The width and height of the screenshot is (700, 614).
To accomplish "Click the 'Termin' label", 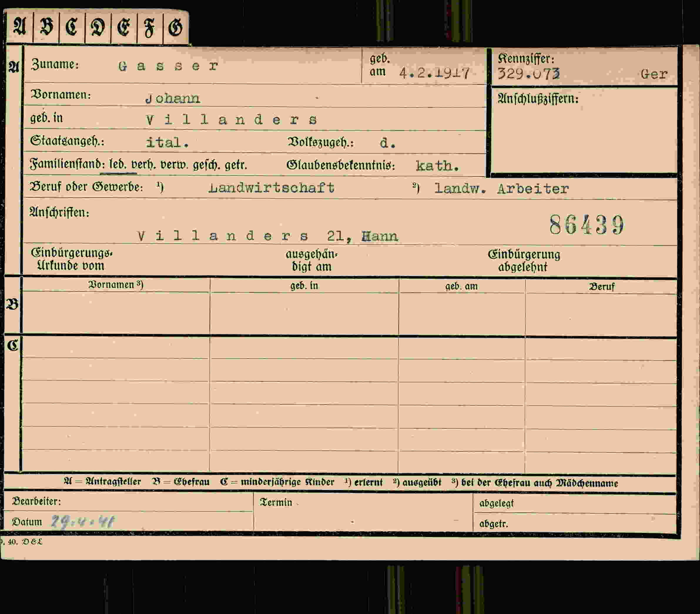I will pos(276,502).
